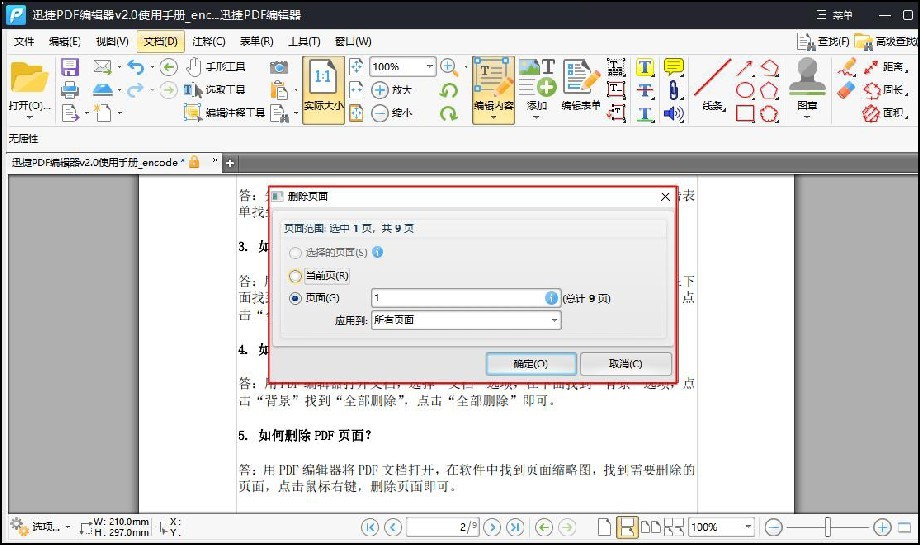Rotate the page counterclockwise

click(x=449, y=90)
